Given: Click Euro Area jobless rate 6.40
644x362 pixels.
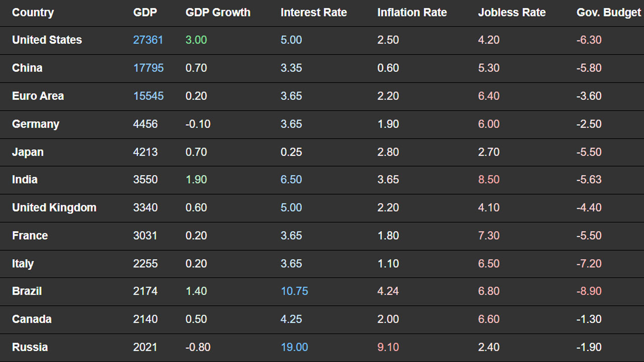Looking at the screenshot, I should [489, 96].
